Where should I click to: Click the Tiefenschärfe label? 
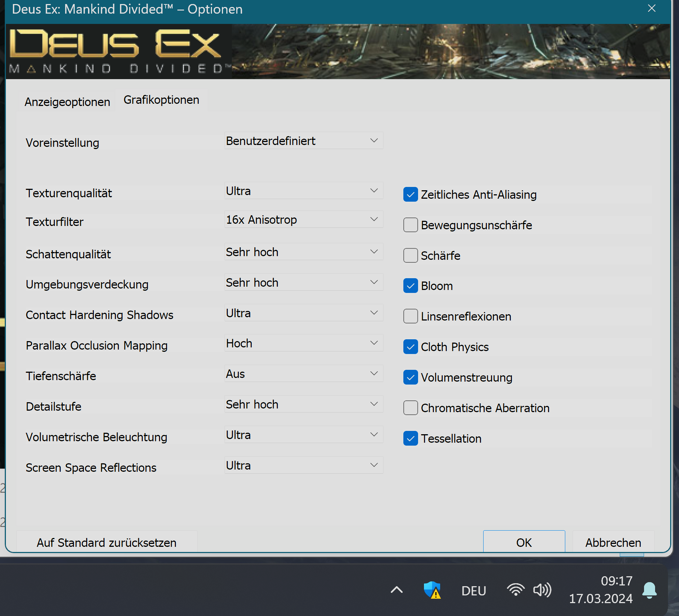[61, 376]
